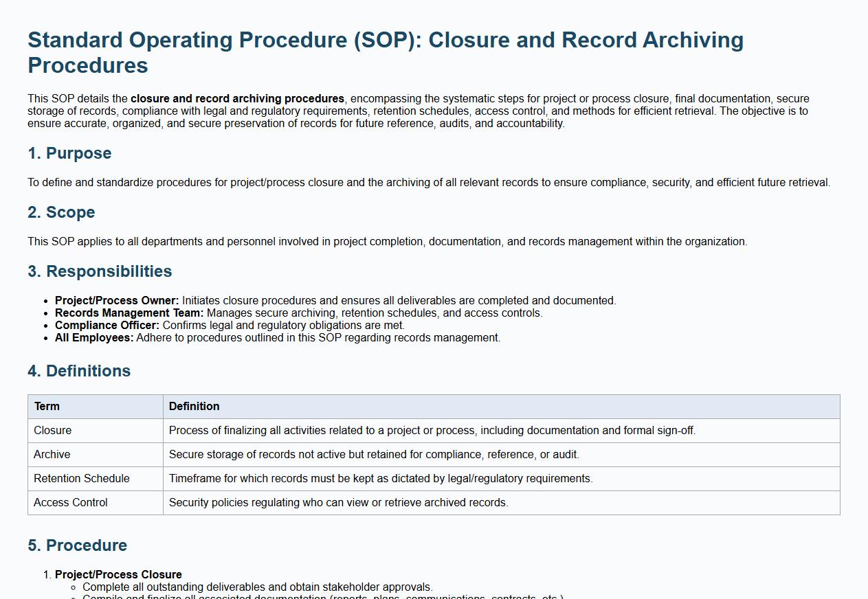This screenshot has width=868, height=599.
Task: Select the 'Closure' term cell
Action: click(x=52, y=431)
